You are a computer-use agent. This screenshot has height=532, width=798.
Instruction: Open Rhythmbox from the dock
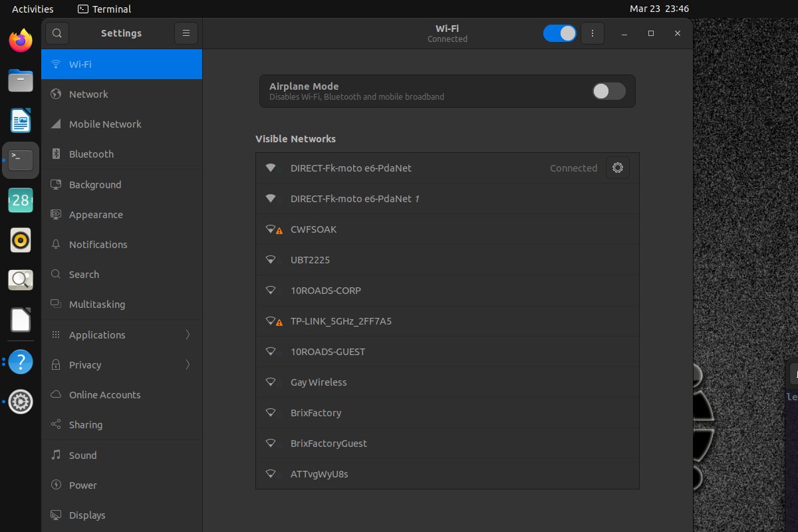click(x=21, y=240)
